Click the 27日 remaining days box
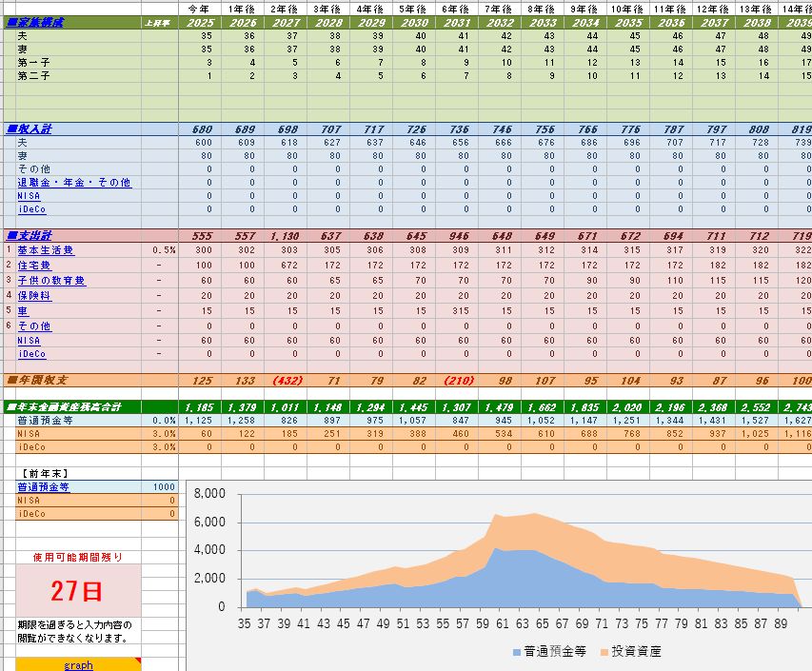This screenshot has width=812, height=671. pyautogui.click(x=78, y=590)
